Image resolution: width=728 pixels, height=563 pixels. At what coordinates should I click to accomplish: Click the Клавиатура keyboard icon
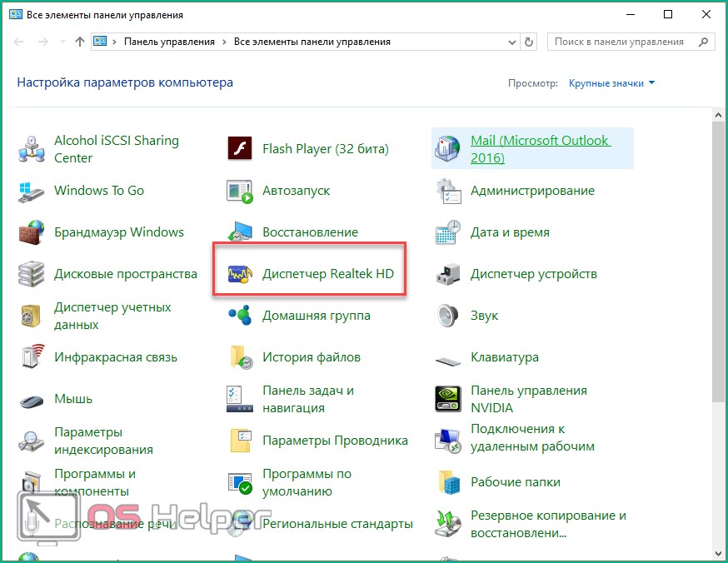click(448, 361)
